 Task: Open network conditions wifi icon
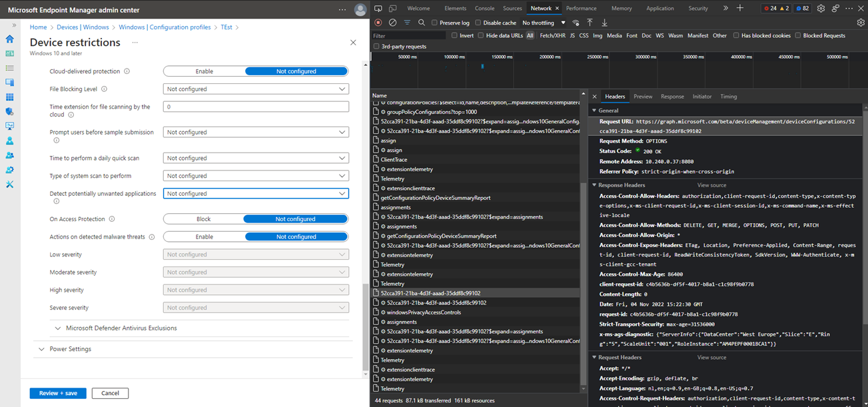coord(576,23)
